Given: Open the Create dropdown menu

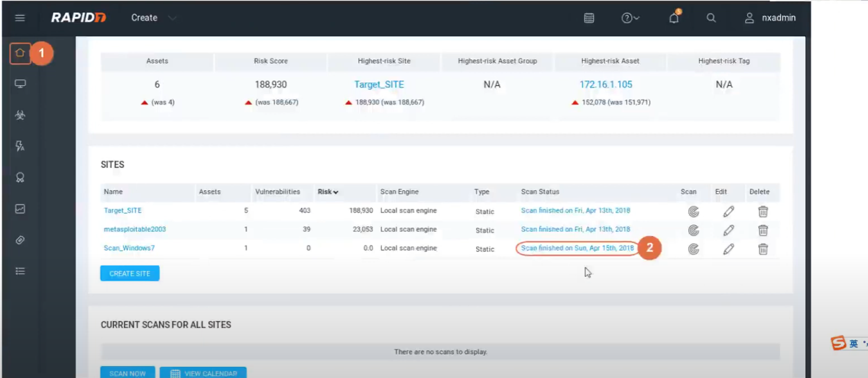Looking at the screenshot, I should tap(154, 18).
